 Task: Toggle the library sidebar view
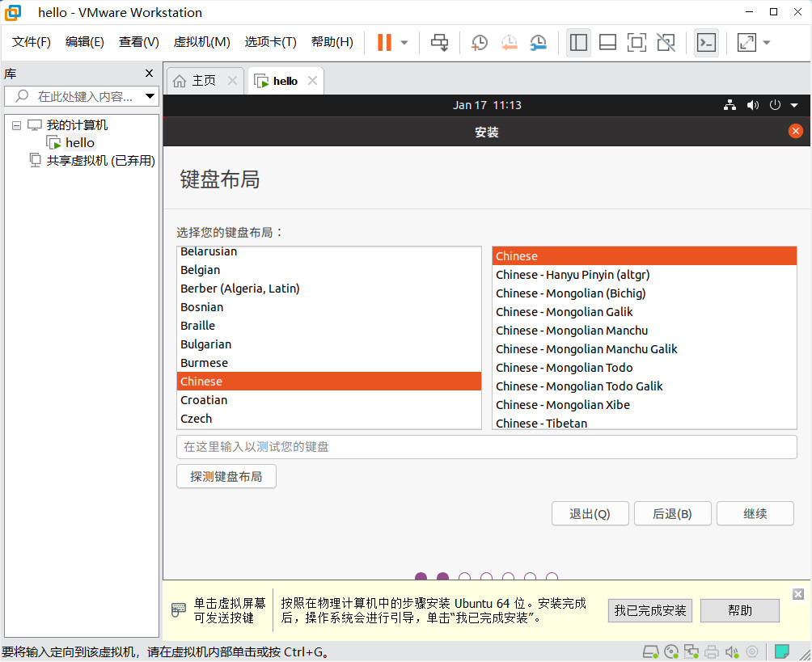coord(578,43)
